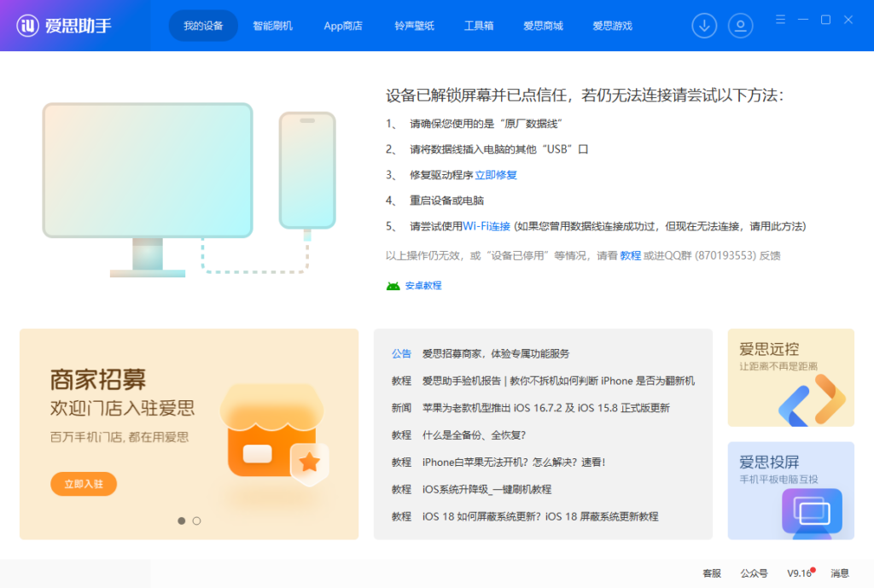
Task: Click the 立即修复 driver repair link
Action: click(x=496, y=175)
